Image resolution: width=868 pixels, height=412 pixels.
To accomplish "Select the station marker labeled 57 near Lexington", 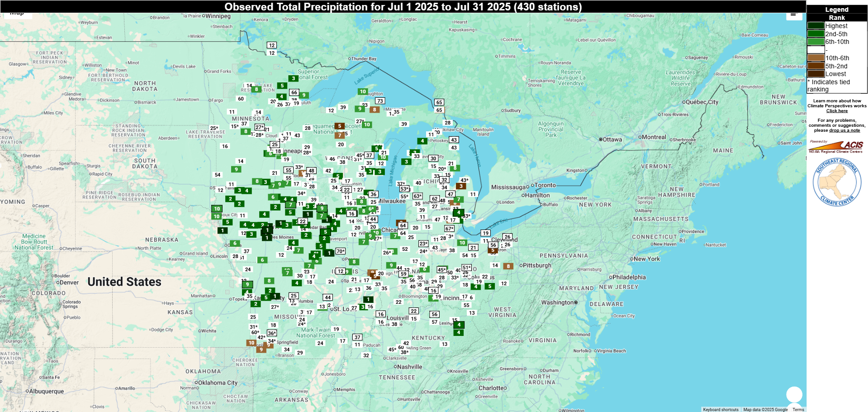I will [x=435, y=322].
